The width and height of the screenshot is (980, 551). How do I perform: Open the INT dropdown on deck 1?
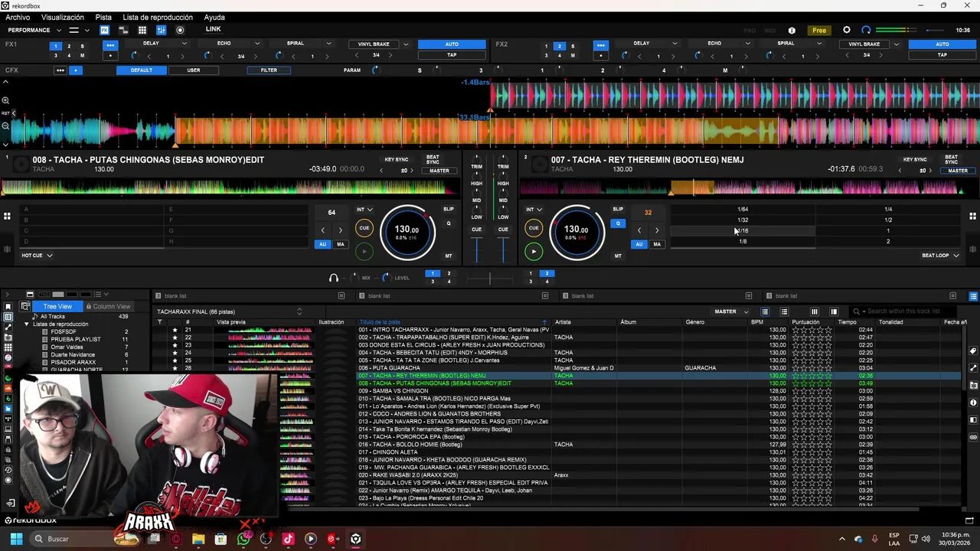click(x=364, y=210)
